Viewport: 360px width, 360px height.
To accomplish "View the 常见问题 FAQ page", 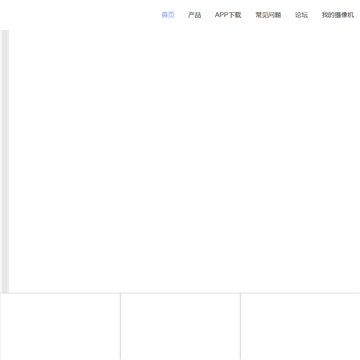I will (268, 15).
